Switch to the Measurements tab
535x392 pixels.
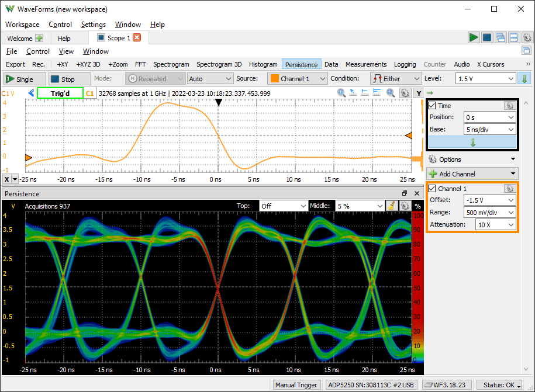[x=366, y=64]
